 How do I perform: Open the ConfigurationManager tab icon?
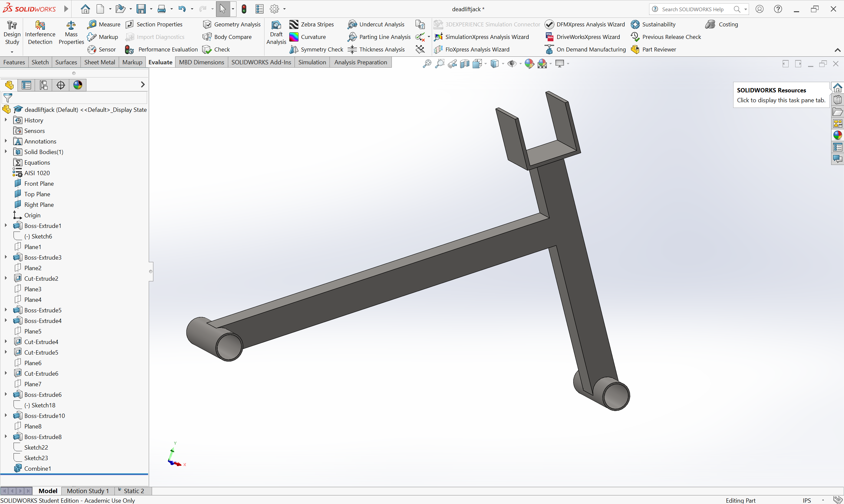tap(44, 85)
